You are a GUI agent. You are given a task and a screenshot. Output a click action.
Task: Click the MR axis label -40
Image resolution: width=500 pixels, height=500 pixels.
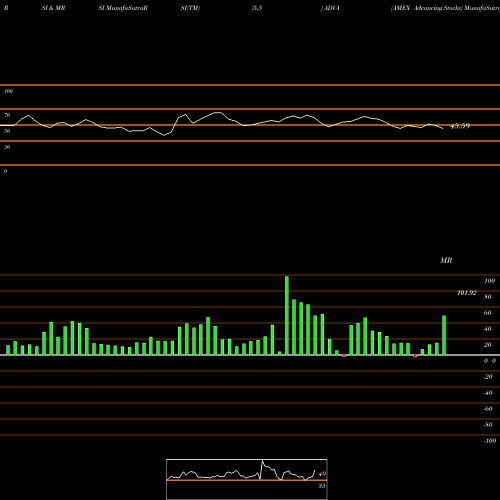coord(488,393)
